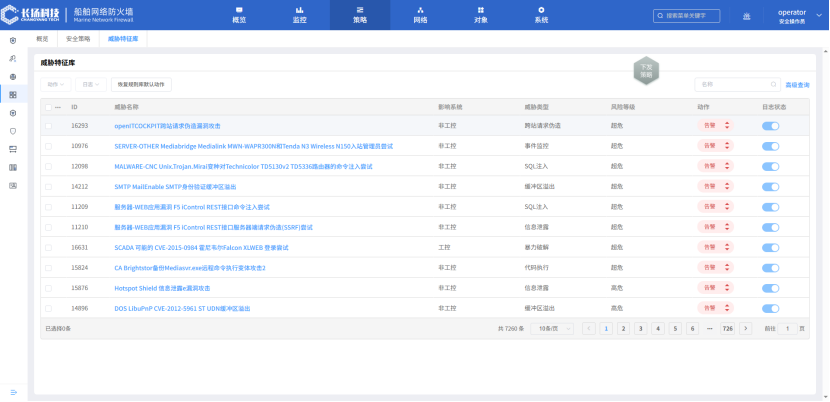Click the 下发策略 hexagon deploy button
Viewport: 830px width, 402px height.
pos(646,71)
